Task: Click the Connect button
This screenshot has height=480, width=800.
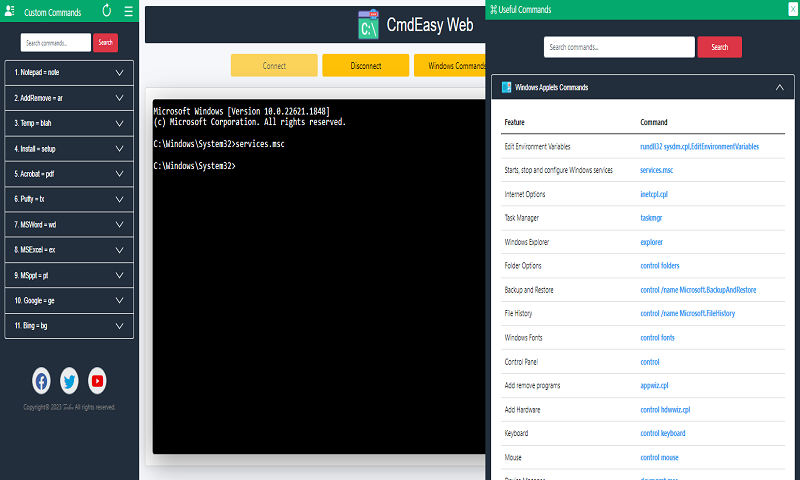Action: click(x=274, y=65)
